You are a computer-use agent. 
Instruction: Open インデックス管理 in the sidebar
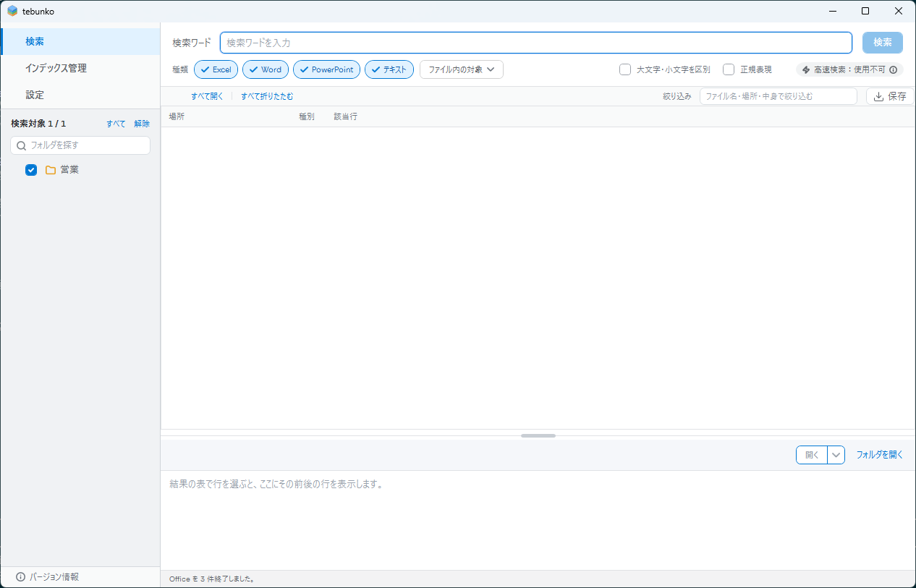80,68
